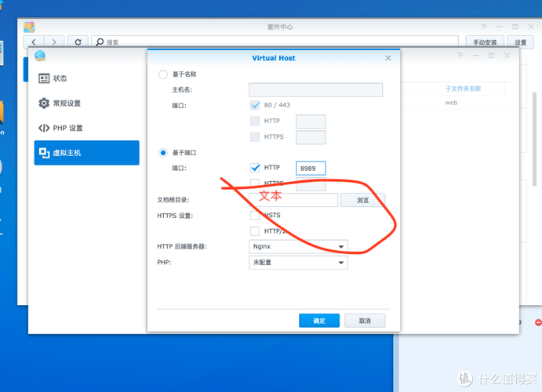
Task: Click the Package Center back arrow
Action: [x=35, y=42]
